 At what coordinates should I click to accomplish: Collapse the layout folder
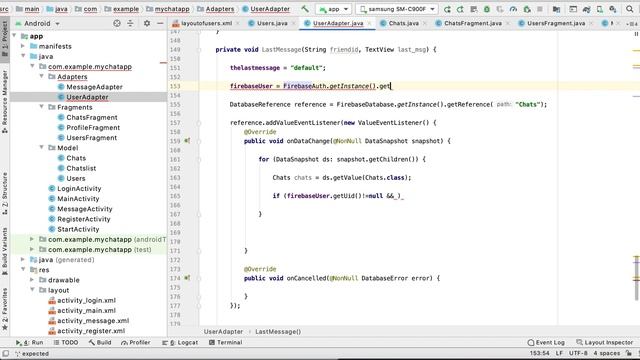click(x=32, y=290)
